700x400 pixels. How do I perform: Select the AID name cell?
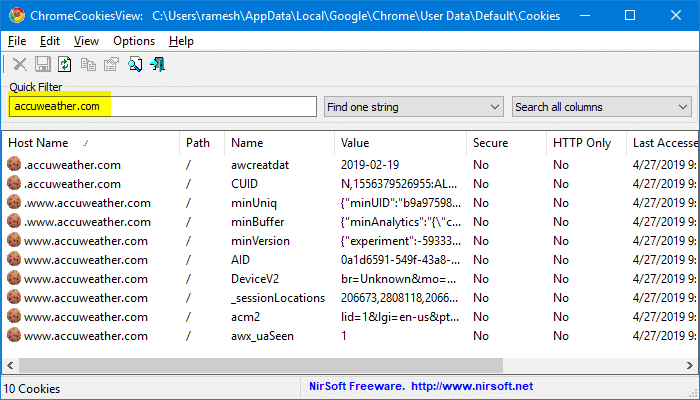tap(240, 260)
